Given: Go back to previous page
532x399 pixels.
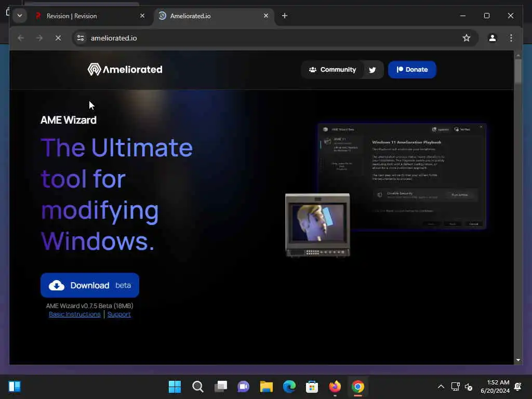Looking at the screenshot, I should [x=21, y=38].
